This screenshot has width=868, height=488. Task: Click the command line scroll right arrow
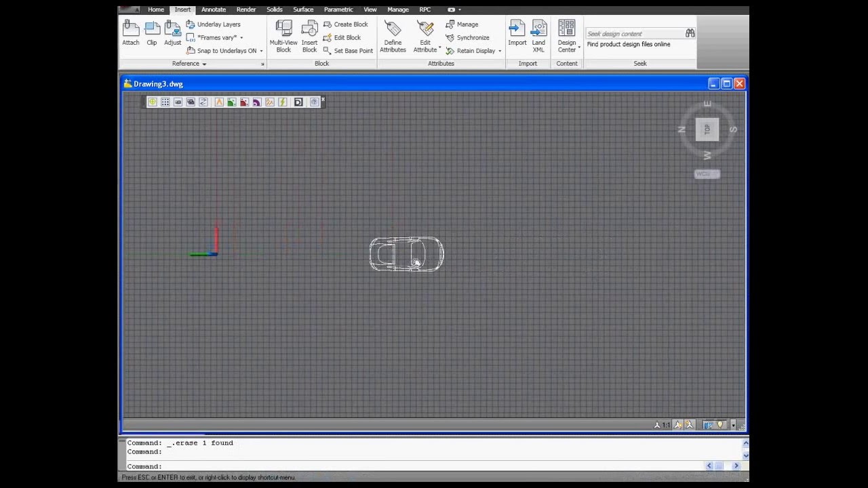pyautogui.click(x=736, y=466)
